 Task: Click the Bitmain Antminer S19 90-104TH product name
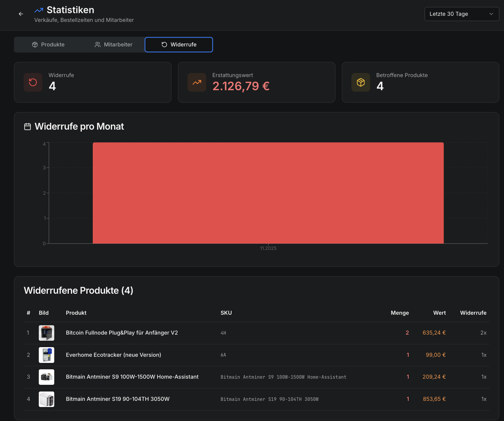point(118,399)
